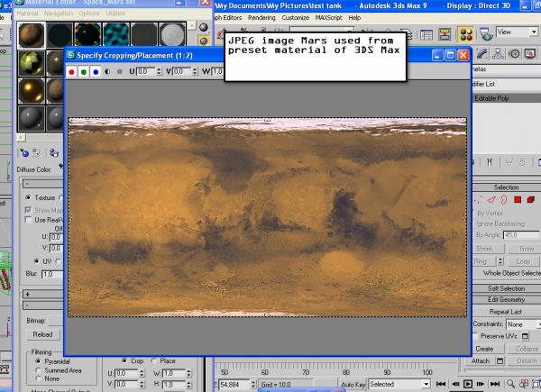Switch to the Hierarchy command panel tab
This screenshot has width=541, height=392.
click(498, 54)
